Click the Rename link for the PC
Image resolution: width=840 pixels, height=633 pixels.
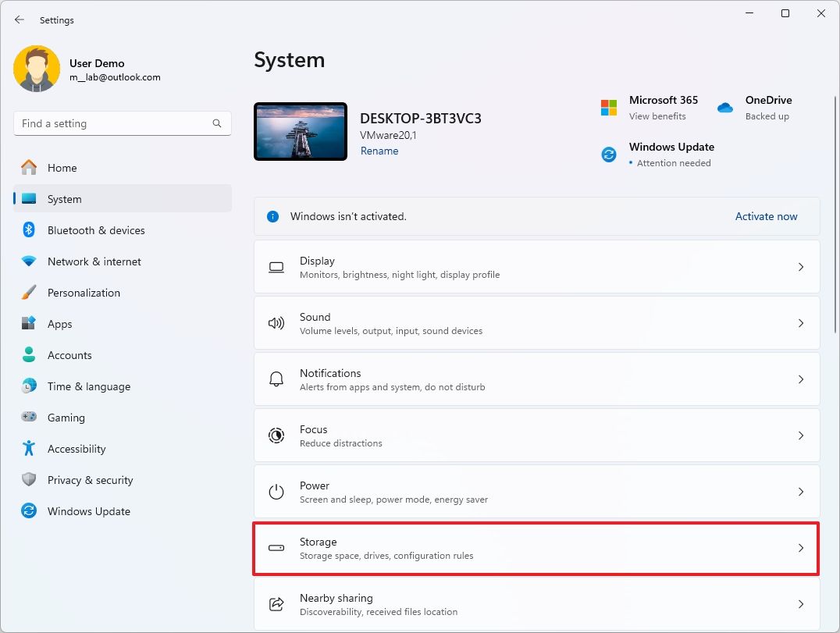click(x=379, y=151)
